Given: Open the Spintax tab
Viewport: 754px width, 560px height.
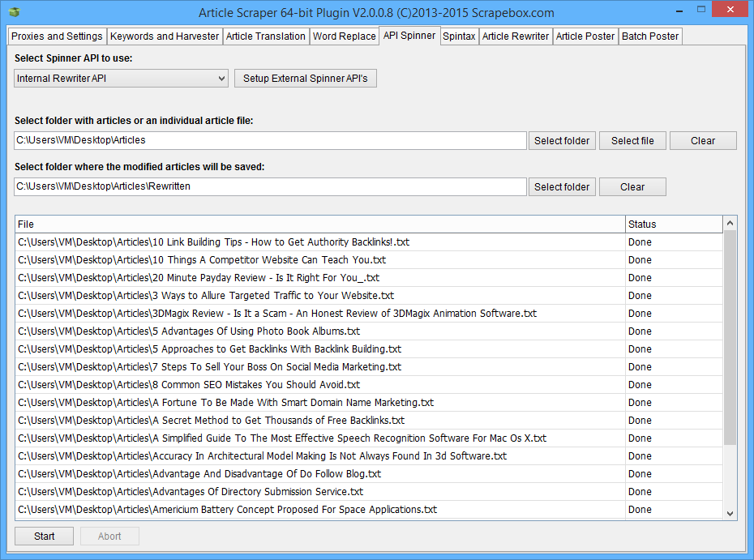Looking at the screenshot, I should pyautogui.click(x=459, y=36).
